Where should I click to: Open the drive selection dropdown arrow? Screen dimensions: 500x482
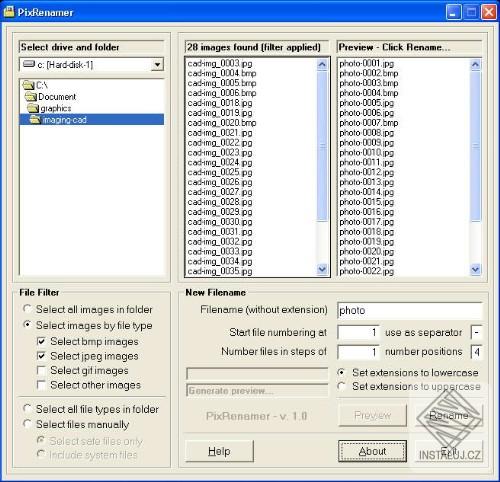pos(157,64)
